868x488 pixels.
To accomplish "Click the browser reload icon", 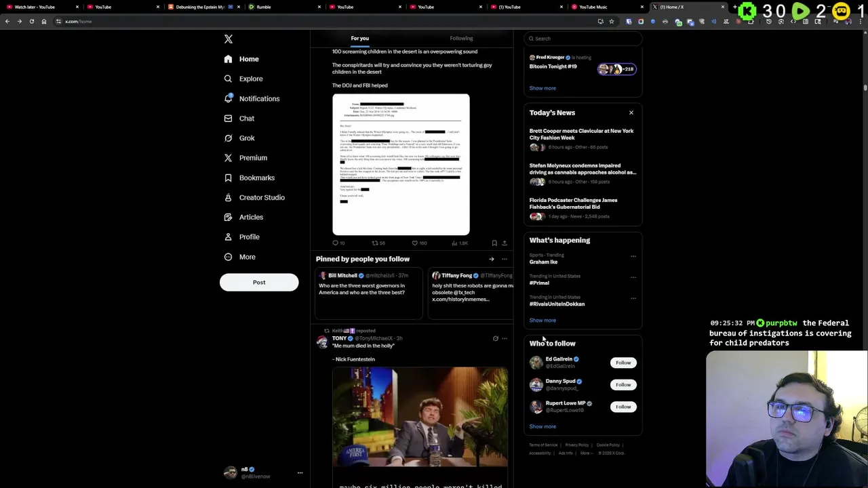I will point(31,22).
